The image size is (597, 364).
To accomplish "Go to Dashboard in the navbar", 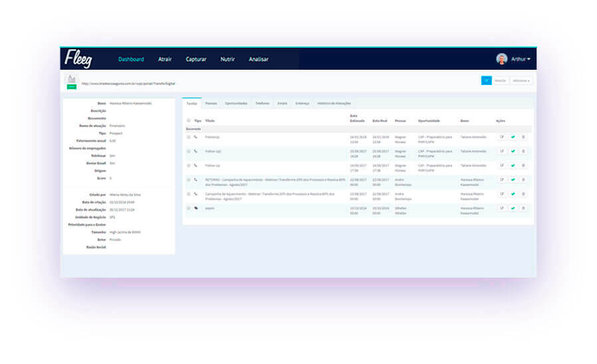I will pos(131,59).
